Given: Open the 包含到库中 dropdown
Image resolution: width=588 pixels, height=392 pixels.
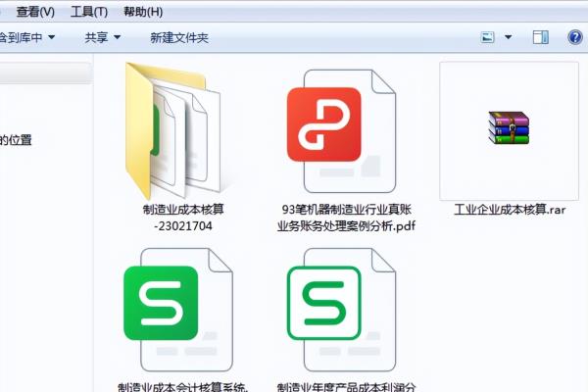Looking at the screenshot, I should click(27, 37).
